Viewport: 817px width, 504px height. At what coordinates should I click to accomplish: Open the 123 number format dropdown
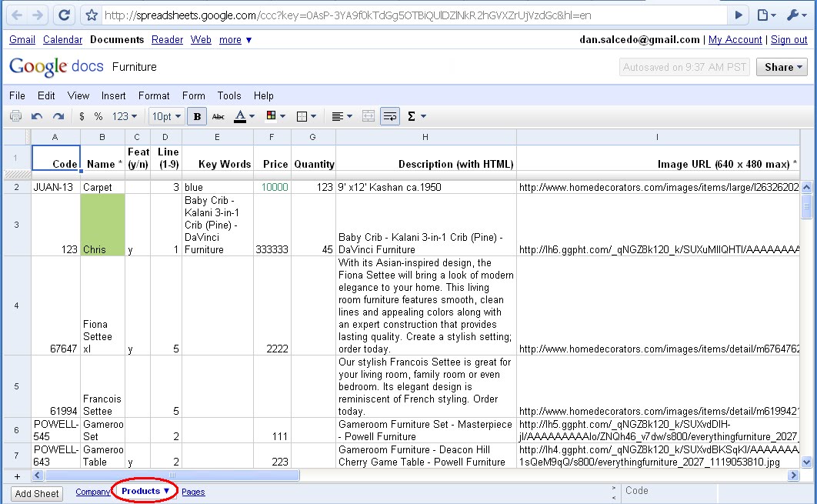pos(125,116)
